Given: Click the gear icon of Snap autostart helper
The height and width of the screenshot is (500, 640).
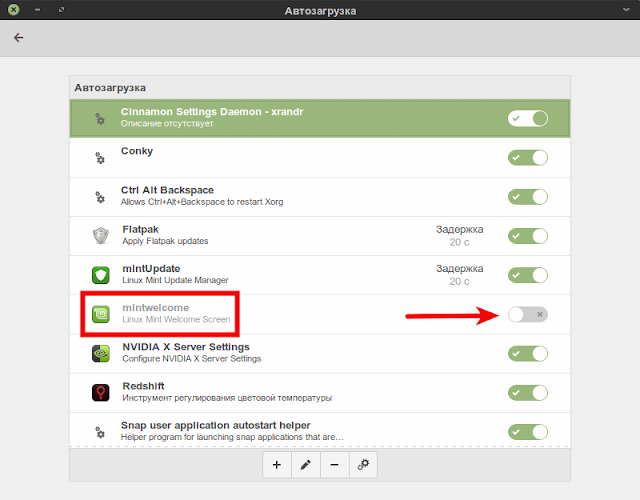Looking at the screenshot, I should (x=100, y=432).
